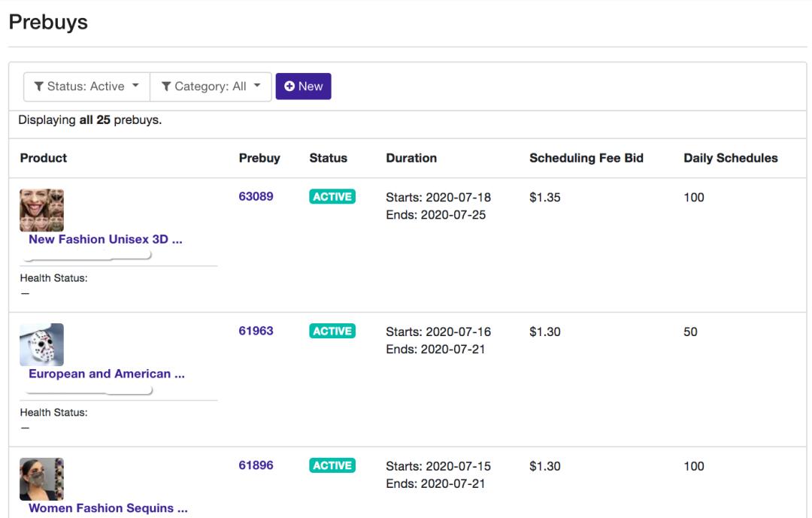This screenshot has width=812, height=518.
Task: Click the Scheduling Fee Bid column header
Action: [586, 159]
